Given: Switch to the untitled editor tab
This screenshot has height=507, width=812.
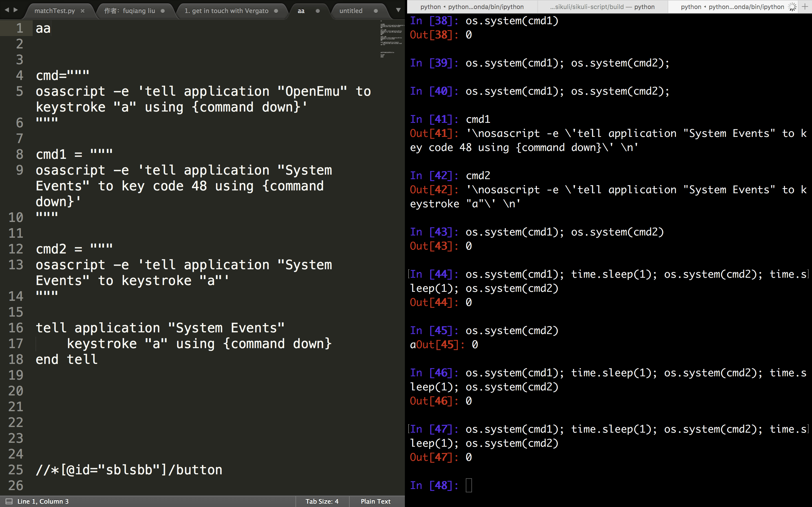Looking at the screenshot, I should pos(351,11).
